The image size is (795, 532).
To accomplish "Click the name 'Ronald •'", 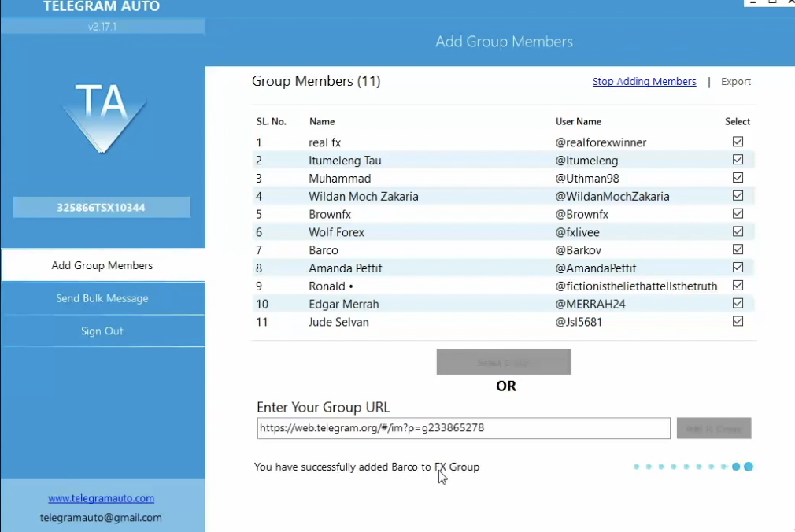I will 331,286.
